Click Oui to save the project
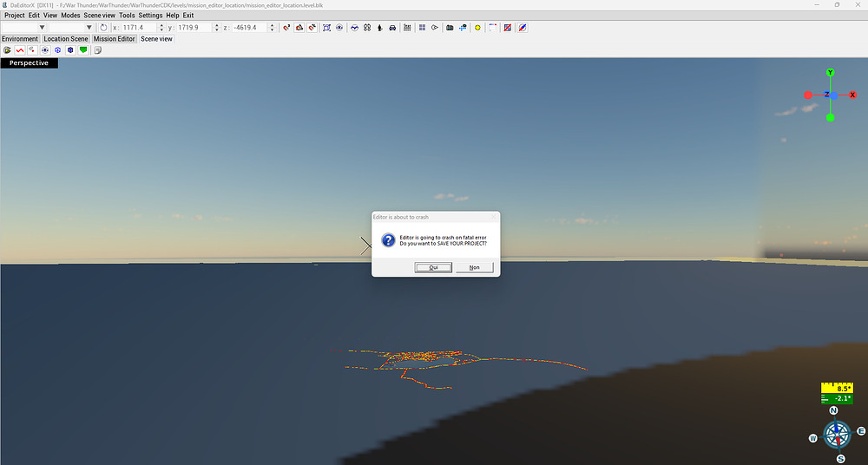This screenshot has width=868, height=465. pyautogui.click(x=433, y=267)
